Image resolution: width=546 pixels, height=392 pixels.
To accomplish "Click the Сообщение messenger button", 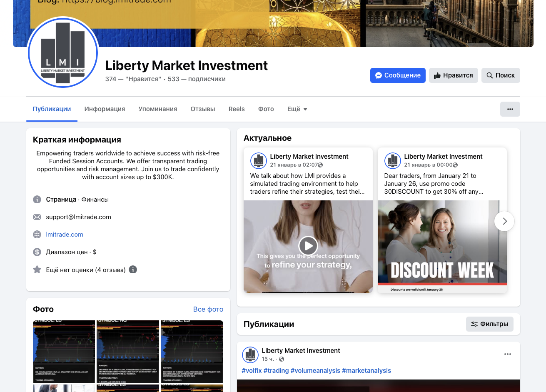I will tap(398, 75).
